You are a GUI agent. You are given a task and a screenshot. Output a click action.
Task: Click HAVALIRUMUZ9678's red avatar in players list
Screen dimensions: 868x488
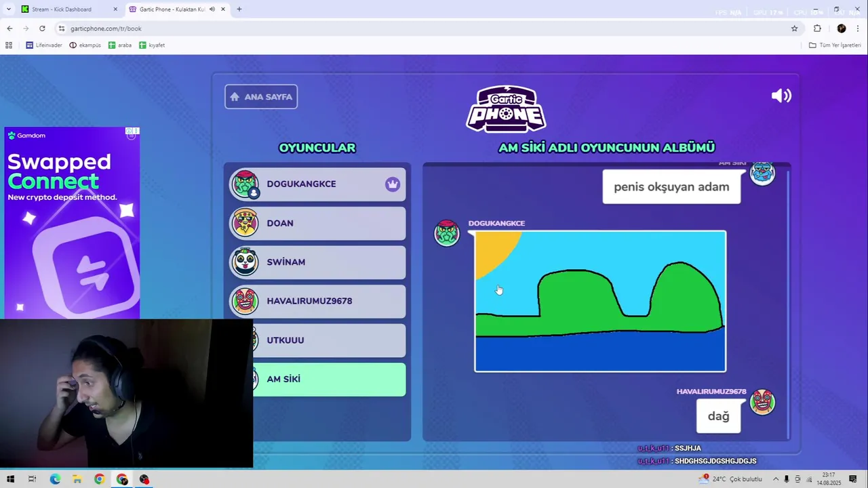click(245, 301)
